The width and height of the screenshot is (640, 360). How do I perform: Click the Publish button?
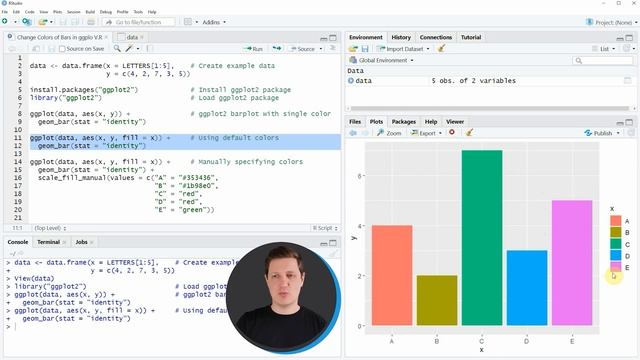tap(598, 133)
